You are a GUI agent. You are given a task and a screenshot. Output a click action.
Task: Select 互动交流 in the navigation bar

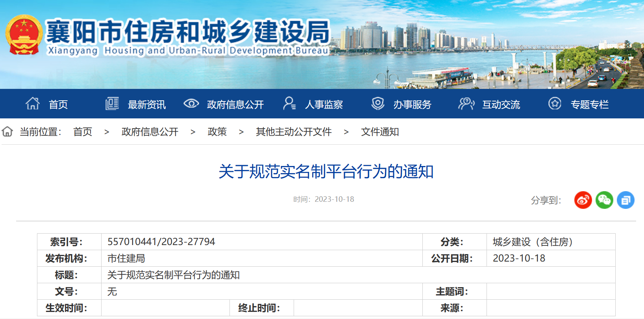501,105
